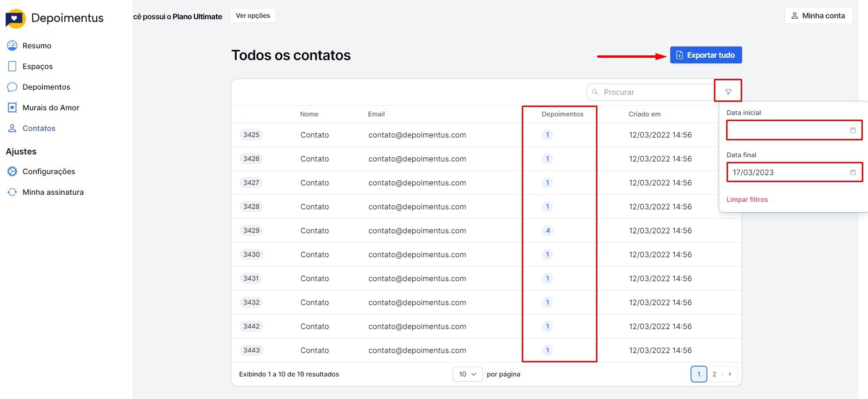
Task: Sort by Depoimentos column header
Action: pyautogui.click(x=562, y=114)
